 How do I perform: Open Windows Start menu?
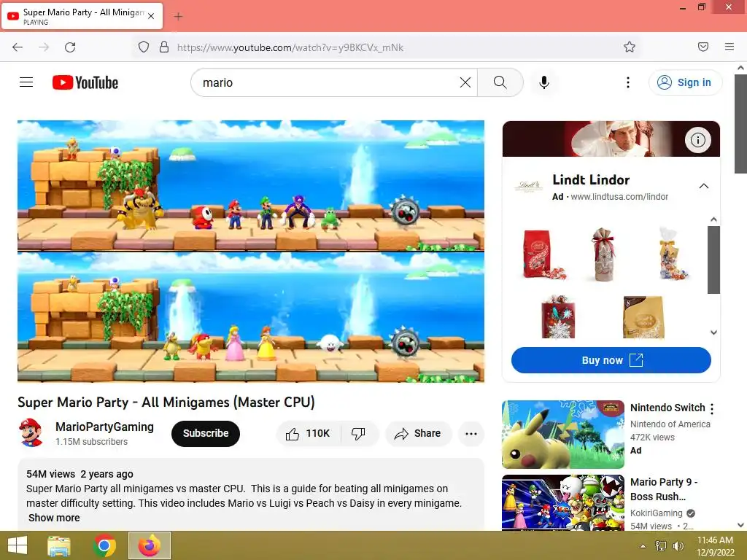(x=18, y=545)
